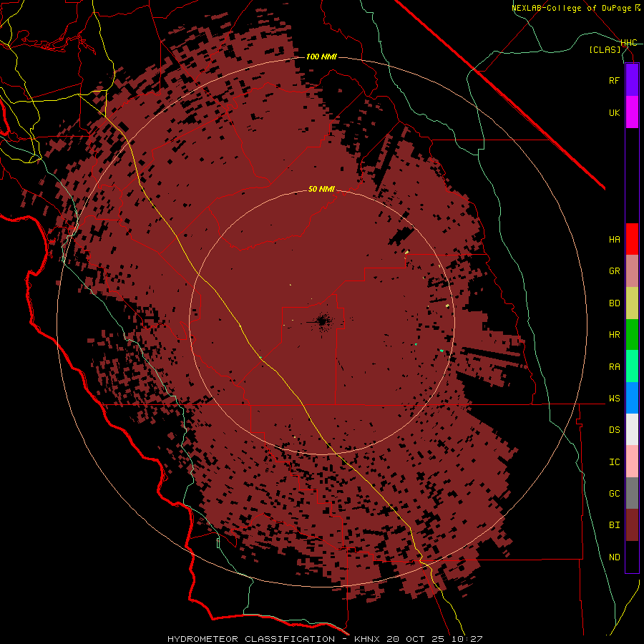The width and height of the screenshot is (644, 644).
Task: Click the RF purple legend swatch
Action: click(632, 80)
